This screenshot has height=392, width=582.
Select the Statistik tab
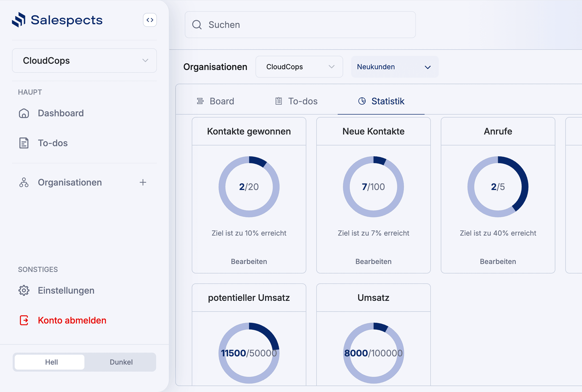pos(381,101)
